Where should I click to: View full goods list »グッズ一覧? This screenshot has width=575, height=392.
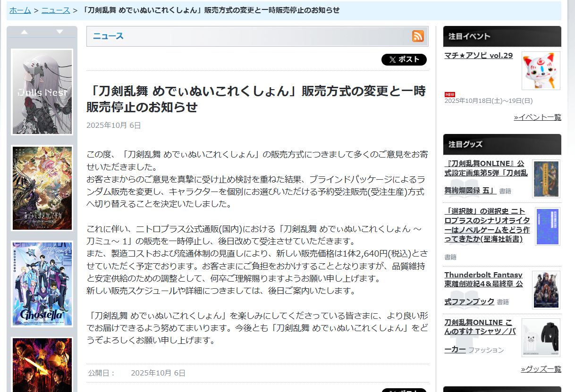541,369
